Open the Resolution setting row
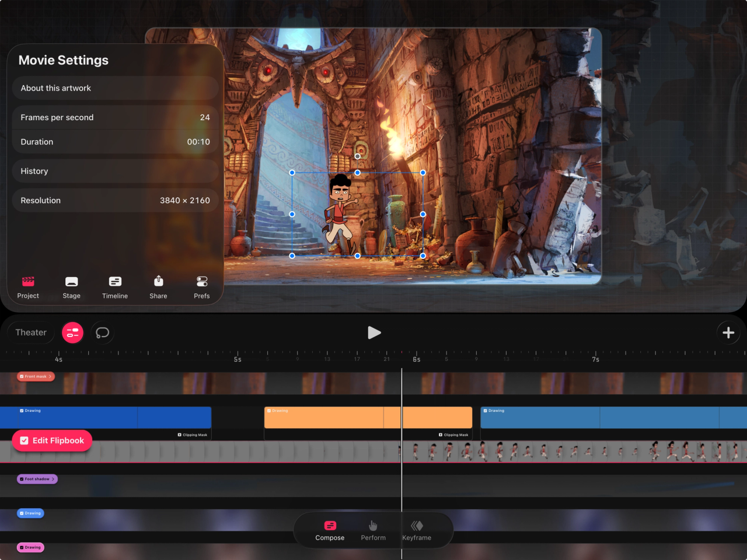747x560 pixels. click(115, 200)
